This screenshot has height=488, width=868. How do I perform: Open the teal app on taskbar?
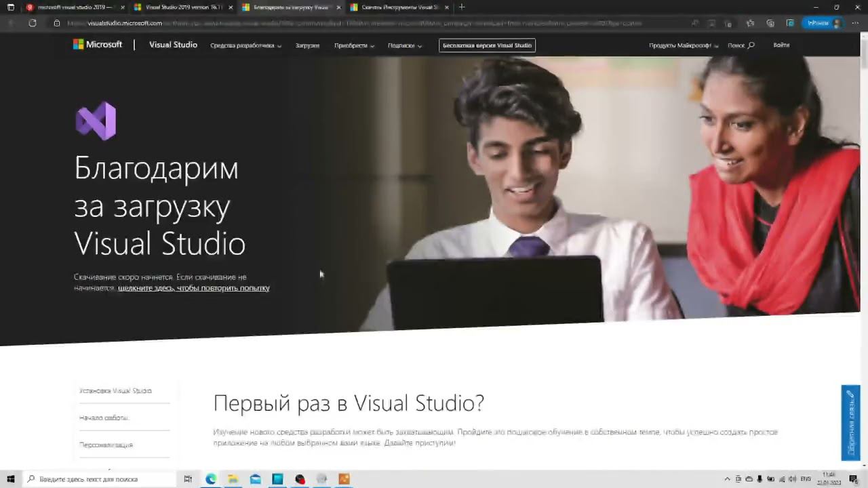[x=277, y=479]
